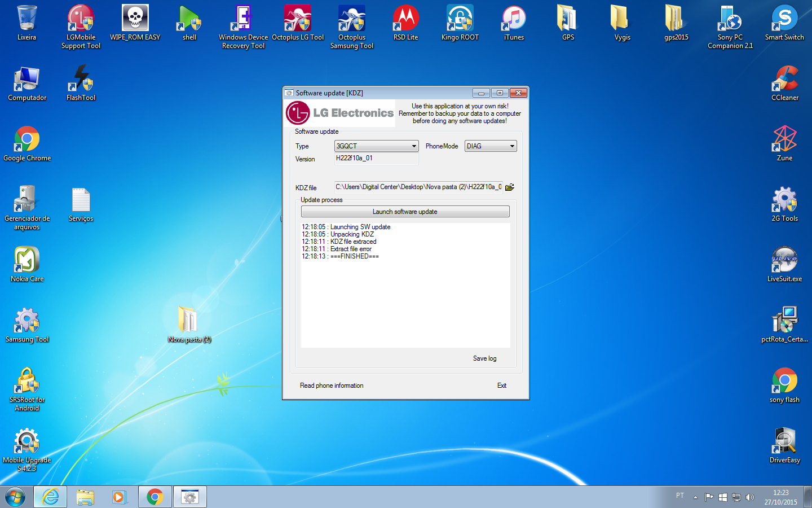812x508 pixels.
Task: Expand the PhoneMode dropdown showing DIAG
Action: (x=491, y=146)
